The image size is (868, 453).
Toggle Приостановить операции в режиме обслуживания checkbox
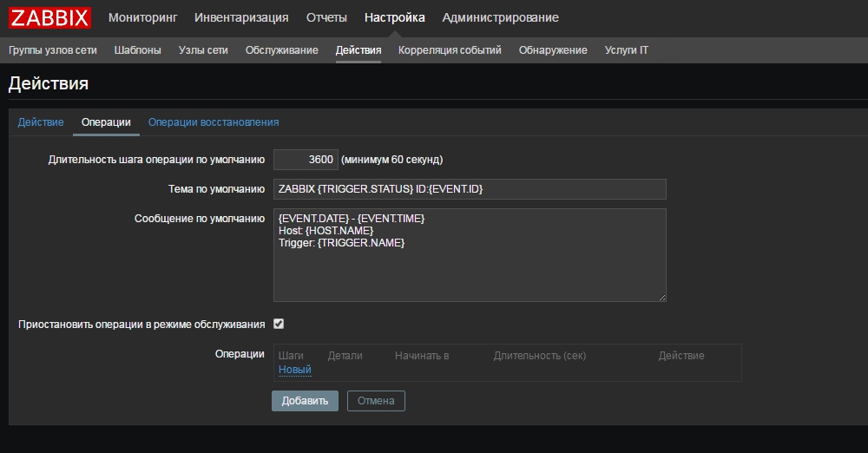(279, 324)
